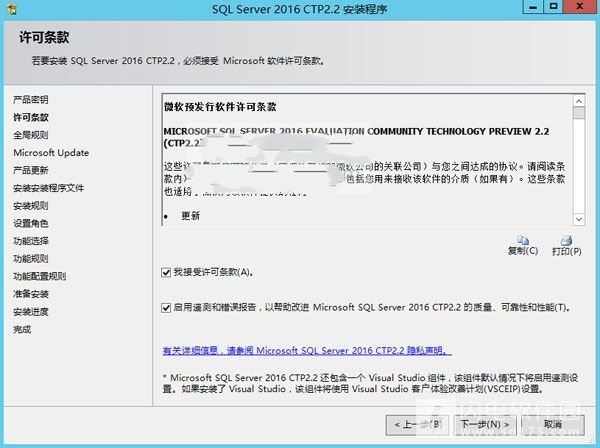
Task: Uncheck the 我接受许可条款 checkbox
Action: [x=166, y=272]
